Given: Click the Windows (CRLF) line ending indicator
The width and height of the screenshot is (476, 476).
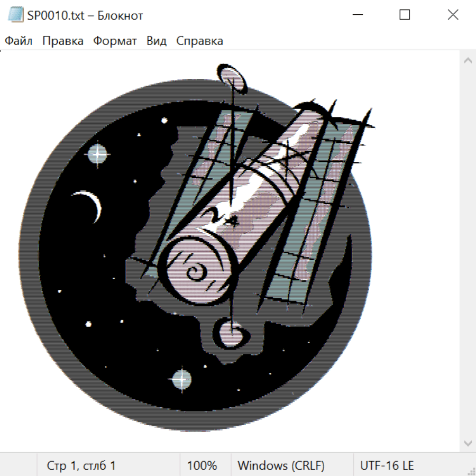Looking at the screenshot, I should pyautogui.click(x=281, y=465).
